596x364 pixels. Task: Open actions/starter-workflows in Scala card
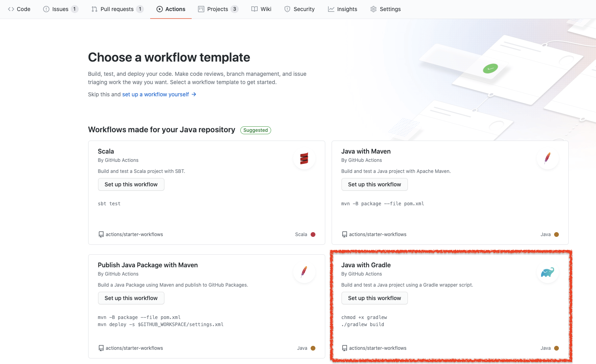pyautogui.click(x=134, y=235)
